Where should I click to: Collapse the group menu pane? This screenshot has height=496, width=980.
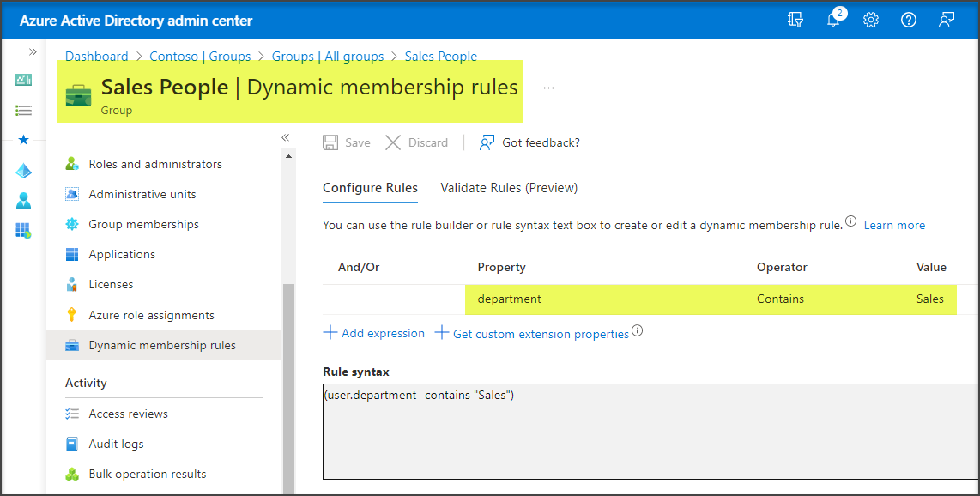[286, 137]
